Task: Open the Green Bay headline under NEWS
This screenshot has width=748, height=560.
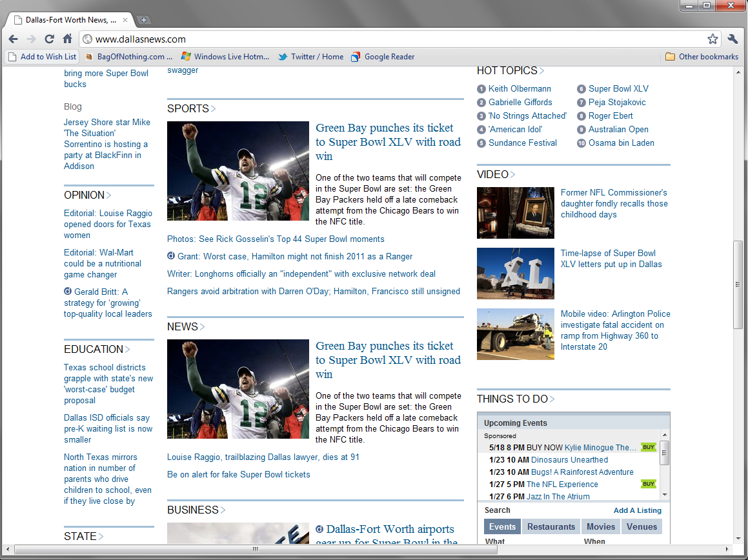Action: (389, 360)
